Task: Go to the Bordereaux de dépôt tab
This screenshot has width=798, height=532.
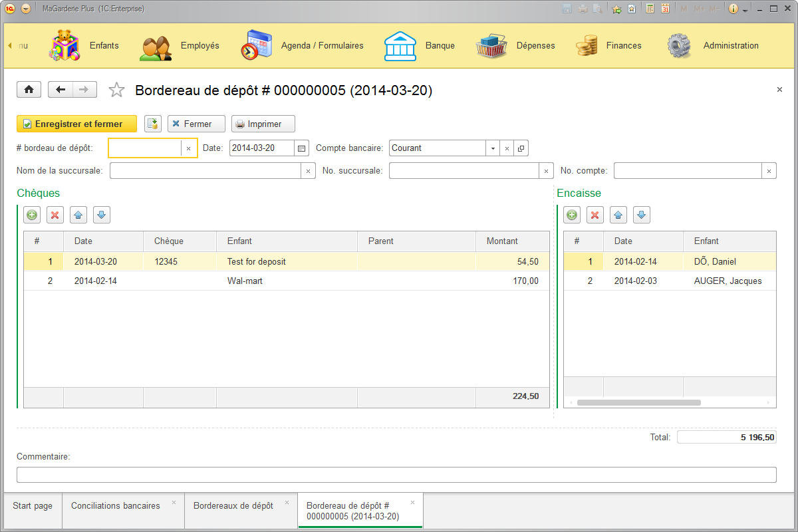Action: [x=234, y=505]
